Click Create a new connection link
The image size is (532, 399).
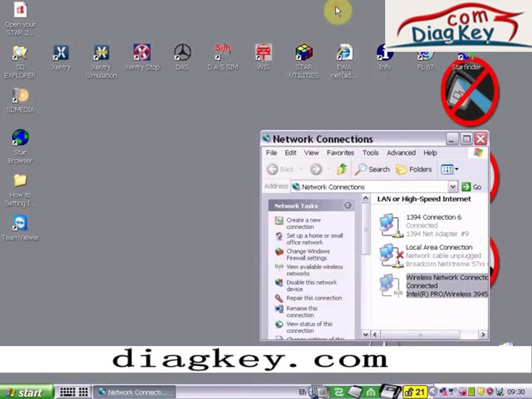[x=303, y=223]
